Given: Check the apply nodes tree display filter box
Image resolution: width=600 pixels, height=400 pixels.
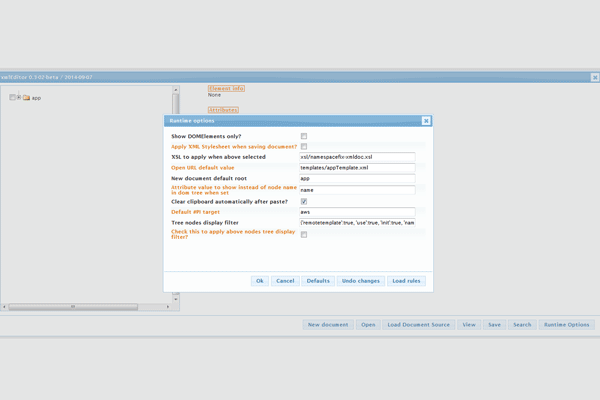Looking at the screenshot, I should 304,235.
